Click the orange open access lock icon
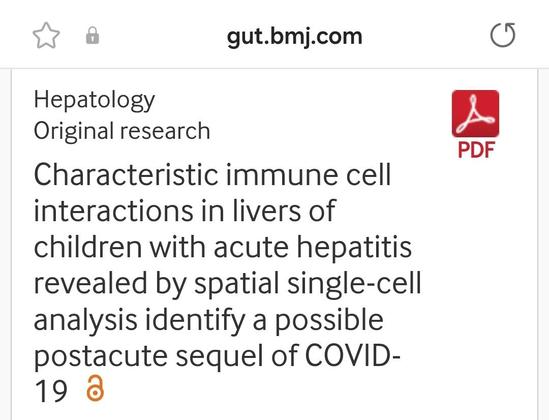The image size is (549, 420). [x=95, y=388]
